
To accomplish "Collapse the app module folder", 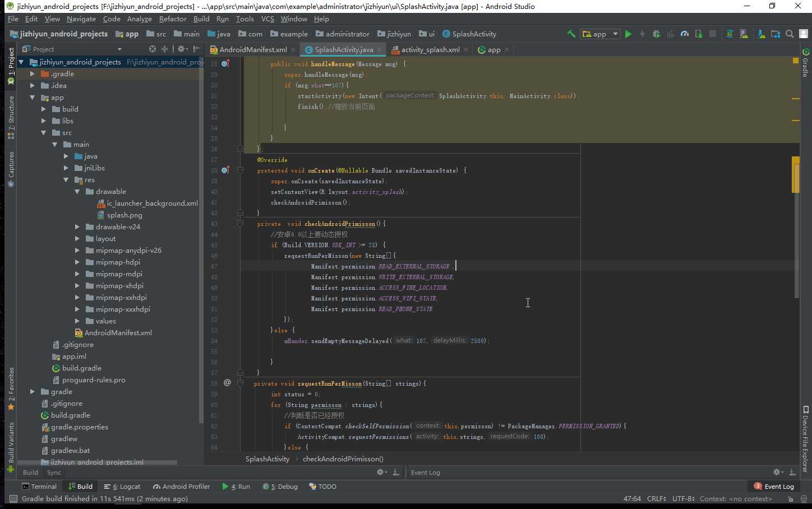I will 32,98.
